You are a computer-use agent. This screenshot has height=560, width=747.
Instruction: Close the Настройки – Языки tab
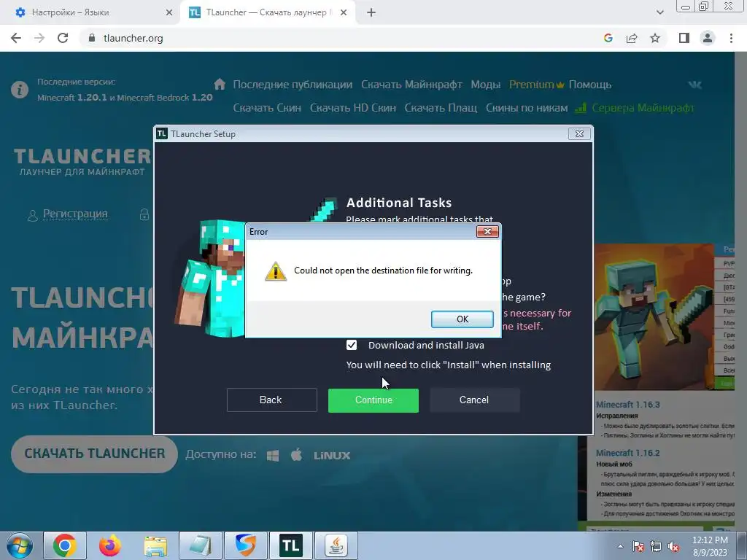coord(169,13)
